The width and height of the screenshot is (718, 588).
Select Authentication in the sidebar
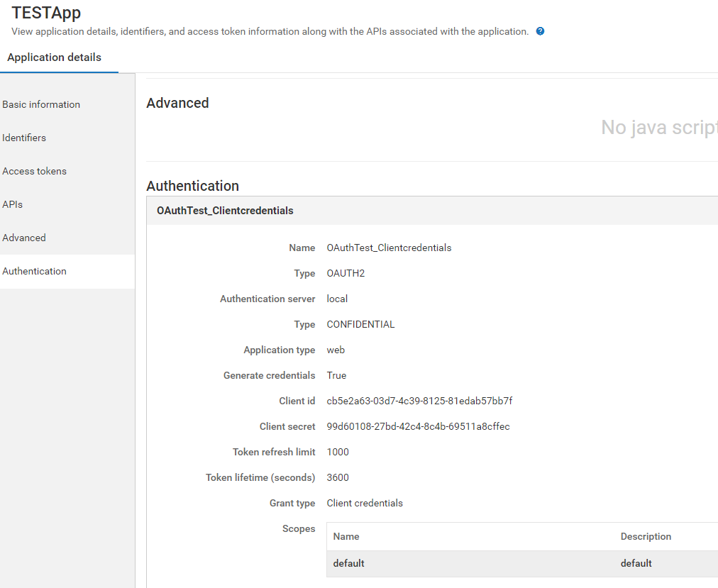tap(34, 271)
